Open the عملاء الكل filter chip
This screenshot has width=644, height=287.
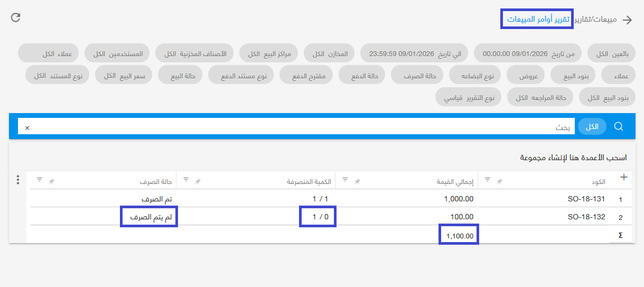(x=49, y=53)
